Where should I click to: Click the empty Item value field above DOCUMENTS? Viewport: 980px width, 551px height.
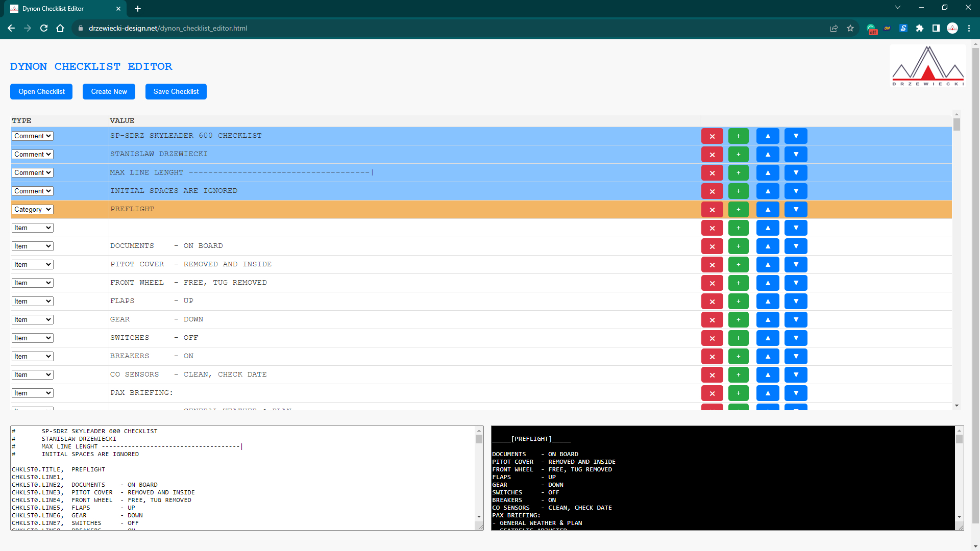pyautogui.click(x=404, y=228)
